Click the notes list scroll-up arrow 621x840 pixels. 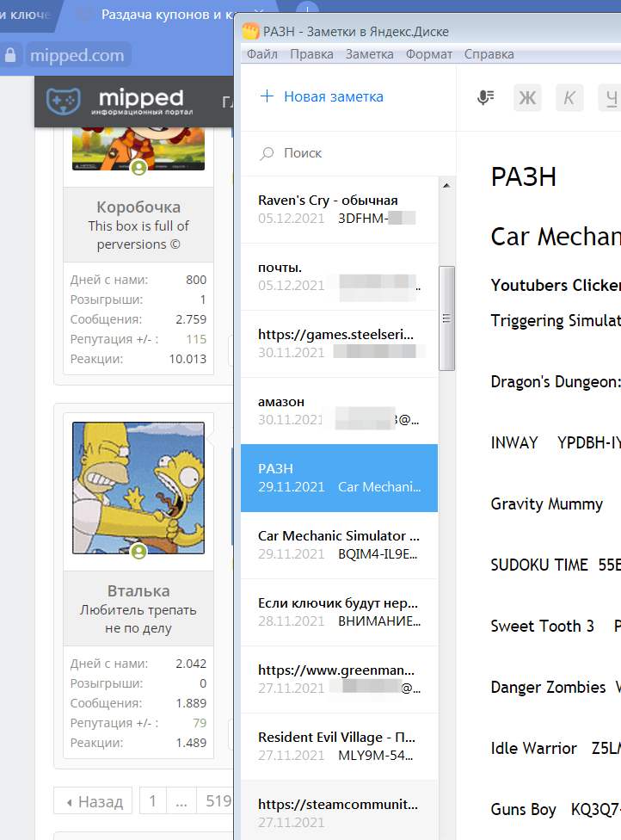pos(446,185)
